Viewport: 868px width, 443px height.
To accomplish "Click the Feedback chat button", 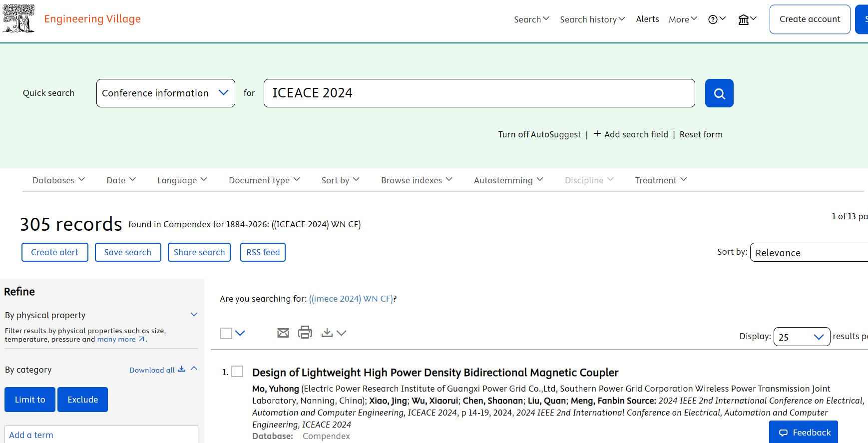I will pyautogui.click(x=804, y=432).
